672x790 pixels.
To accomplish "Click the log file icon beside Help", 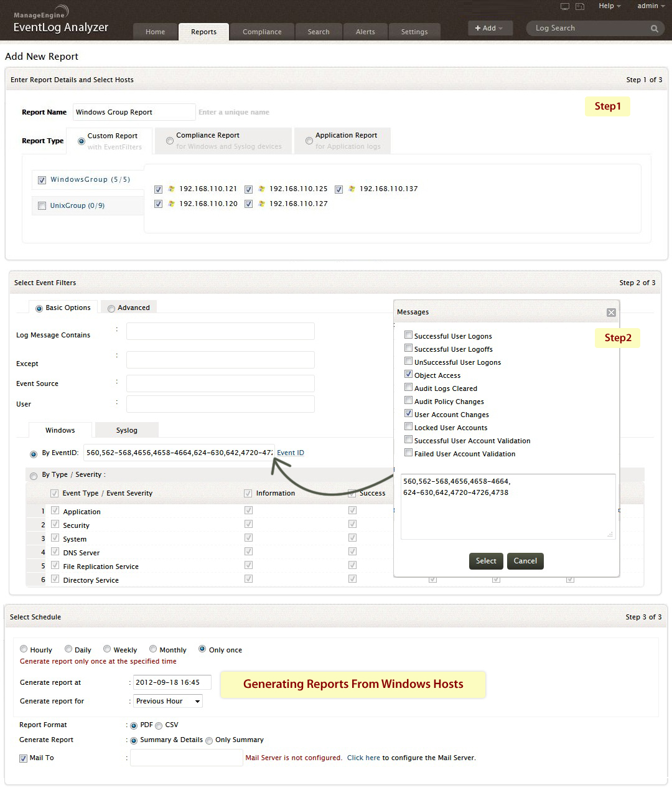I will tap(580, 6).
